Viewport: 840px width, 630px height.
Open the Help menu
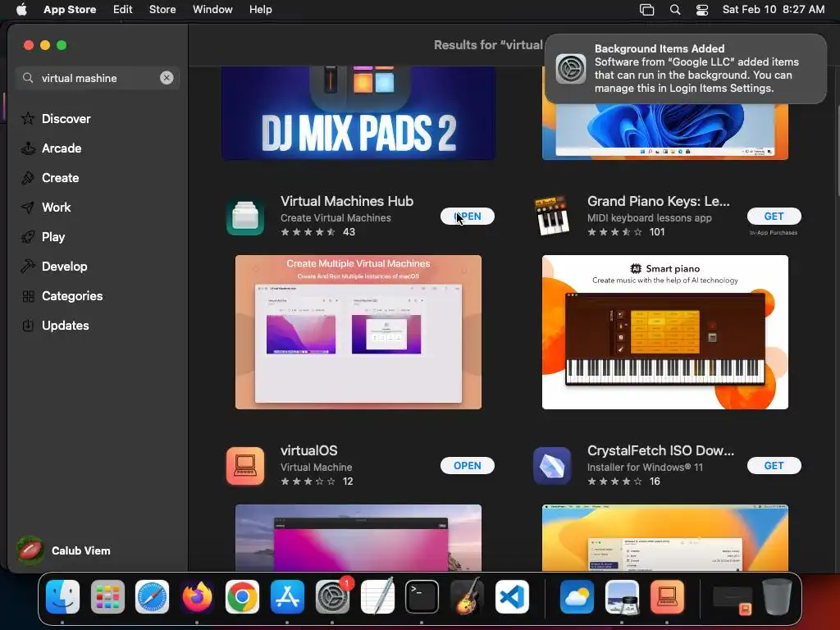[260, 10]
